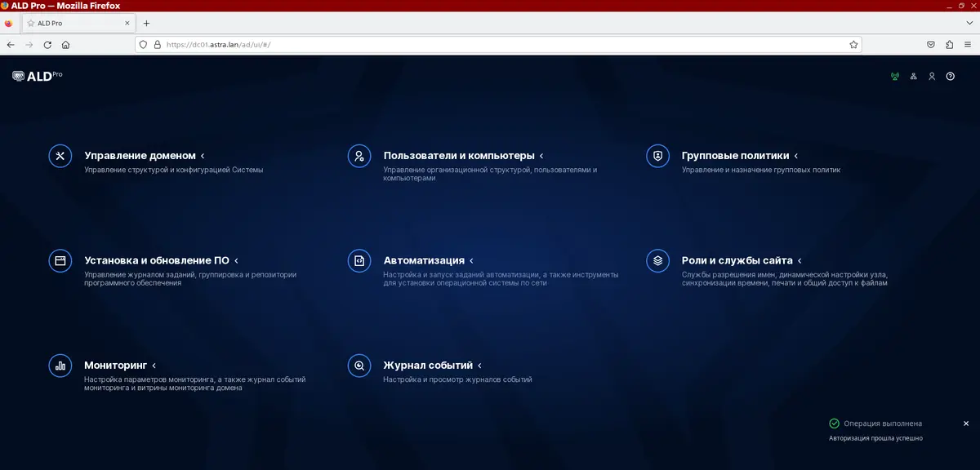Click description starting Настройка и запуск заданий

click(x=501, y=278)
